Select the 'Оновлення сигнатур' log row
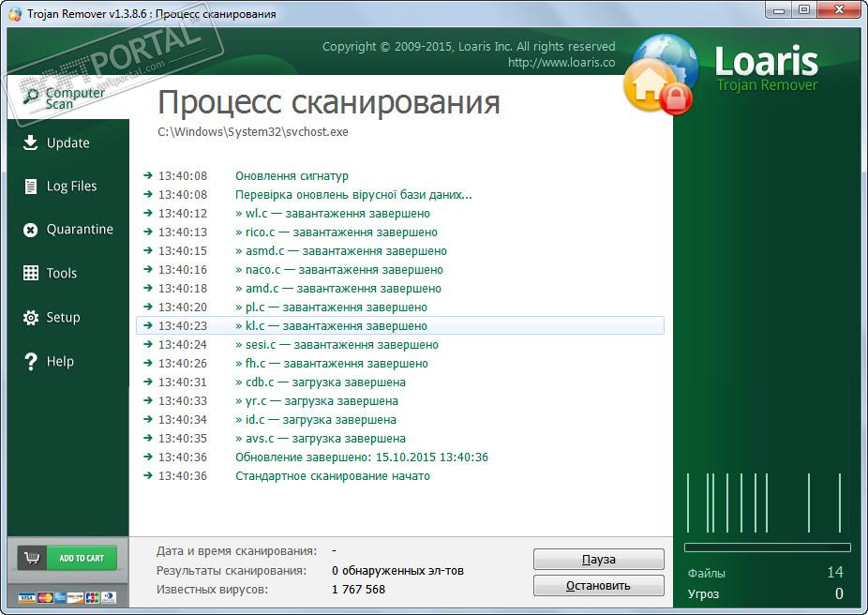The width and height of the screenshot is (868, 615). (399, 176)
